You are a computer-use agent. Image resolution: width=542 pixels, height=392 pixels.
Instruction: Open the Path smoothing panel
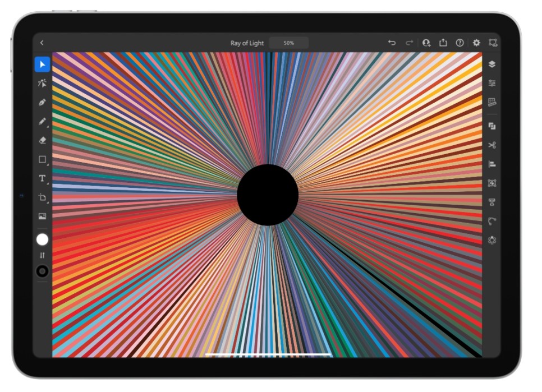[492, 221]
